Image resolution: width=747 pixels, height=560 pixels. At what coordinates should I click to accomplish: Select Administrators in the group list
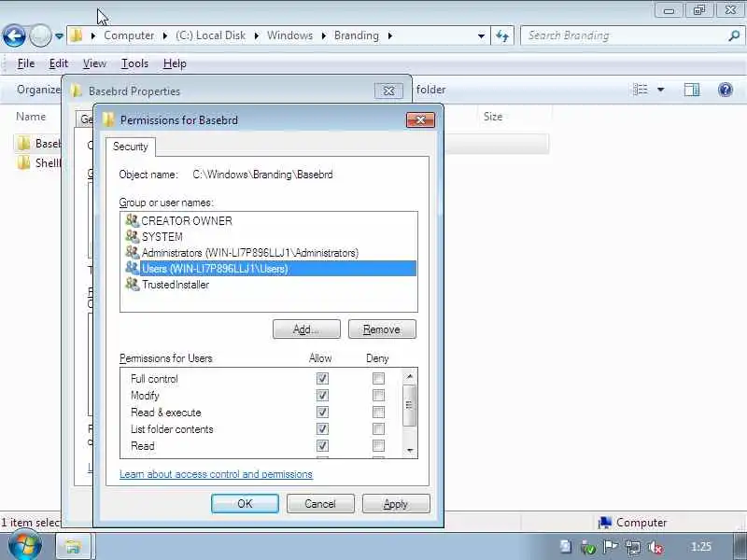coord(269,252)
